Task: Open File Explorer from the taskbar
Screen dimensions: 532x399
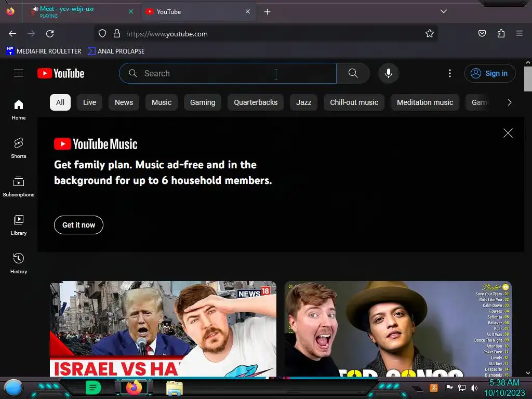Action: tap(175, 388)
